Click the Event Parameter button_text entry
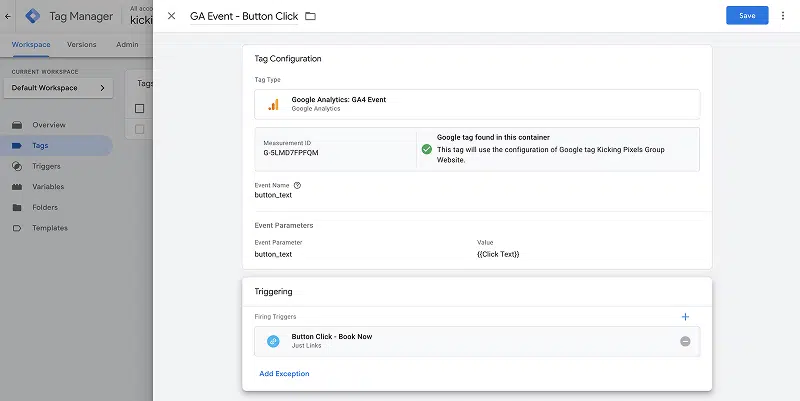Screen dimensions: 800x401 [x=273, y=254]
